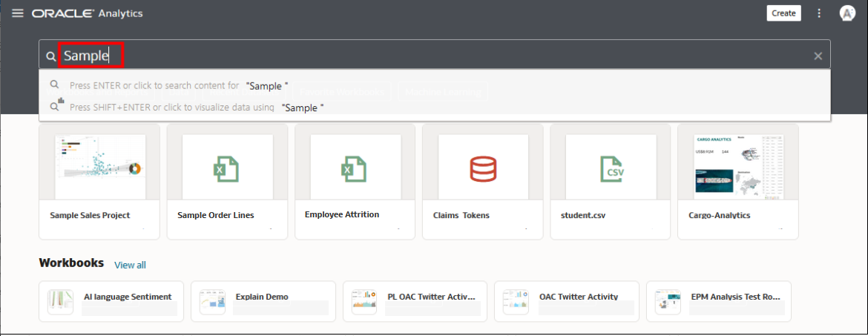Image resolution: width=868 pixels, height=336 pixels.
Task: Open Claims Tokens database icon
Action: [482, 168]
